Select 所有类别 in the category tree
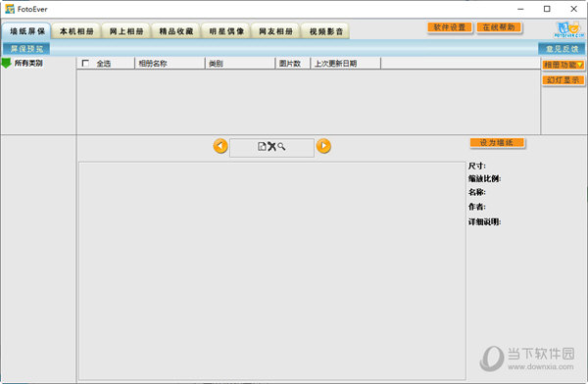Screen dimensions: 588x384 pyautogui.click(x=28, y=63)
